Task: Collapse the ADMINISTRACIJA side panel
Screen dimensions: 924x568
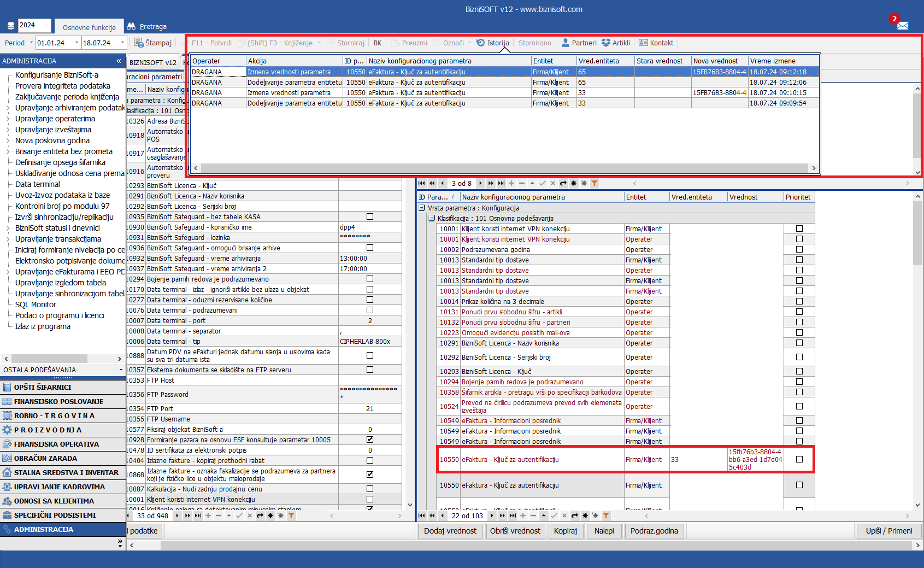Action: click(119, 61)
